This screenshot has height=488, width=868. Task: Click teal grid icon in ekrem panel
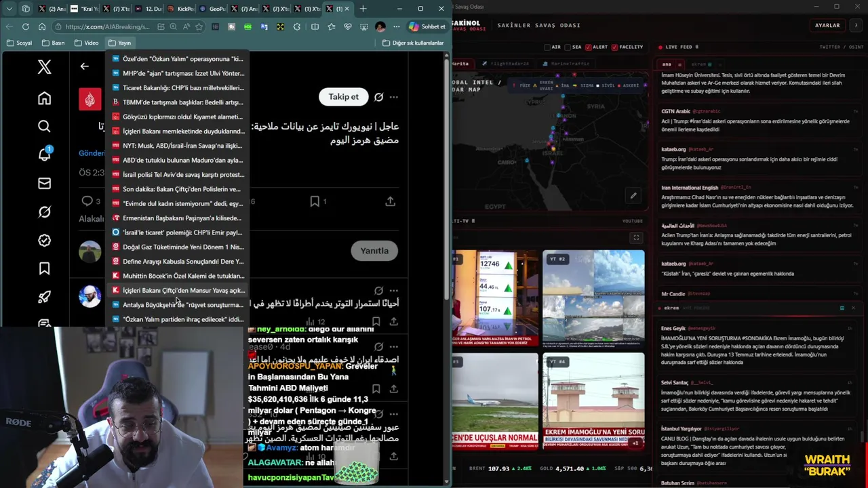click(x=842, y=308)
